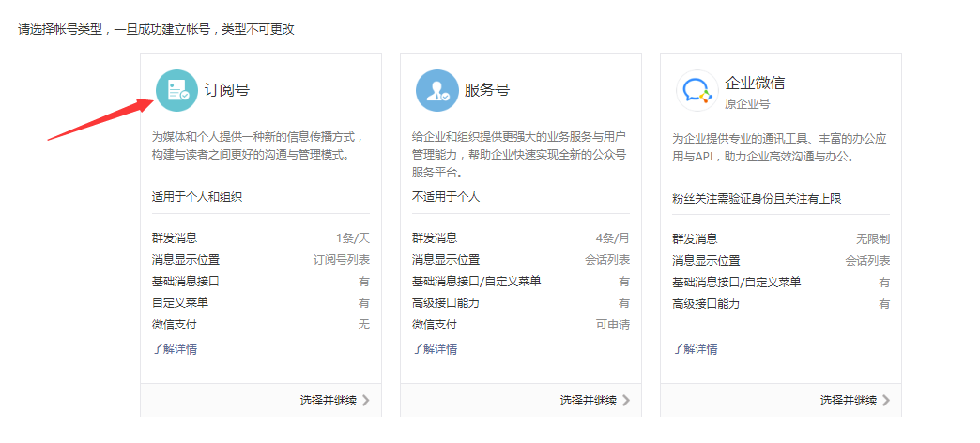The image size is (980, 443).
Task: Click the 4条/月 value
Action: (x=613, y=238)
